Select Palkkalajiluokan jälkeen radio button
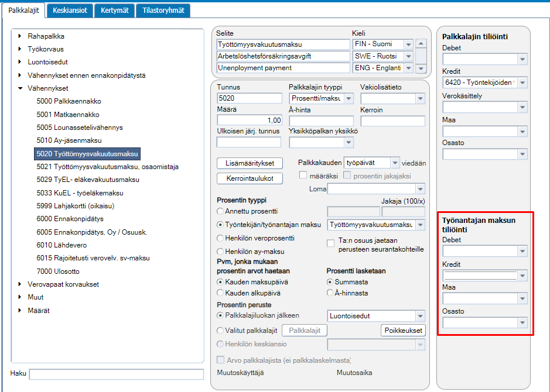Viewport: 550px width, 392px height. pos(220,315)
